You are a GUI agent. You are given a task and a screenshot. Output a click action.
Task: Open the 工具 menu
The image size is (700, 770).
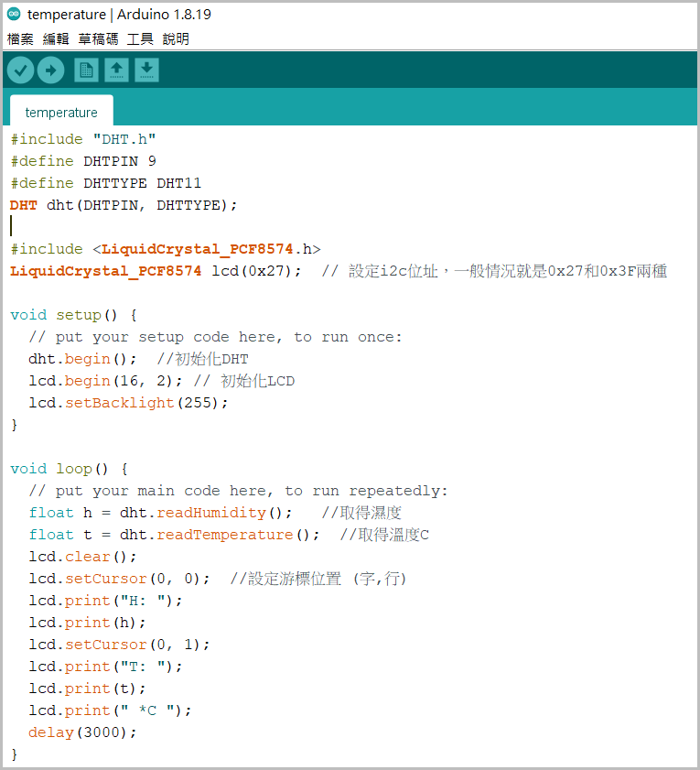click(x=140, y=39)
